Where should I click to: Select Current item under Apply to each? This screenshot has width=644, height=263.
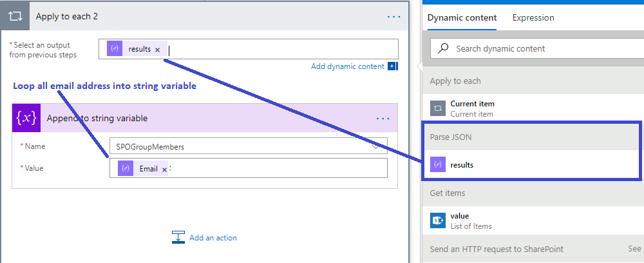(533, 108)
